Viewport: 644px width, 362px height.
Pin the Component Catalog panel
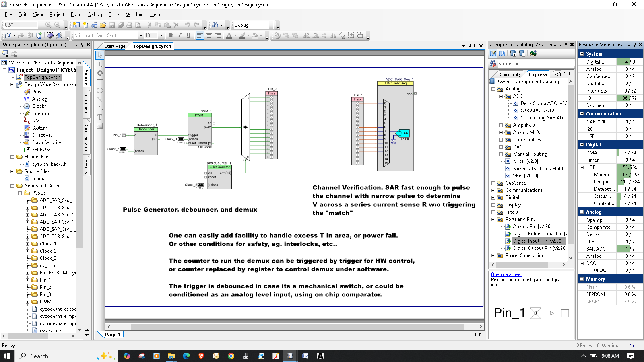[x=566, y=45]
